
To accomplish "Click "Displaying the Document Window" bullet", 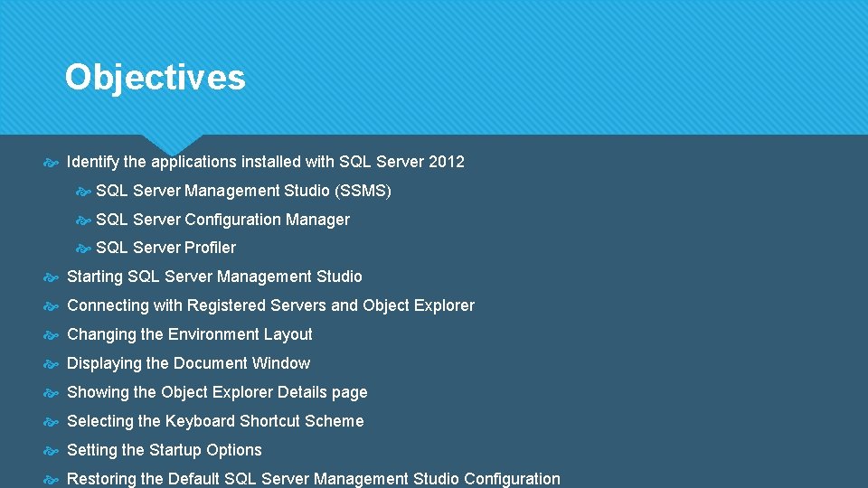I will [188, 363].
